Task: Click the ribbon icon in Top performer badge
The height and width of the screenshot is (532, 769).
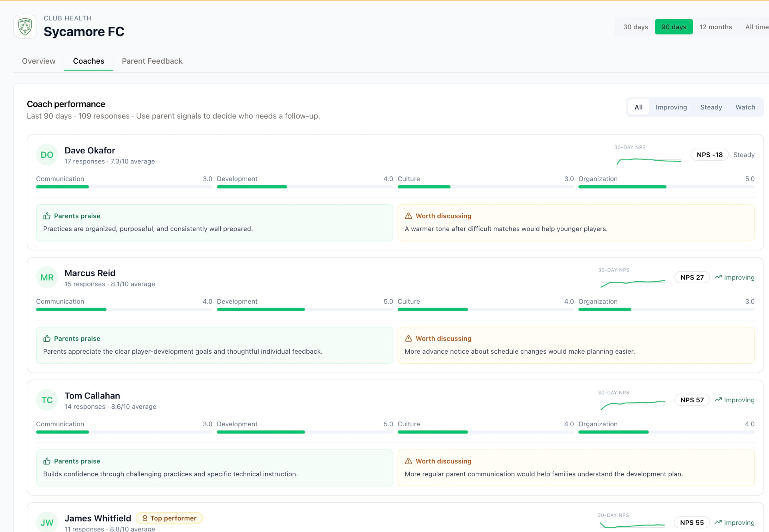Action: (145, 518)
